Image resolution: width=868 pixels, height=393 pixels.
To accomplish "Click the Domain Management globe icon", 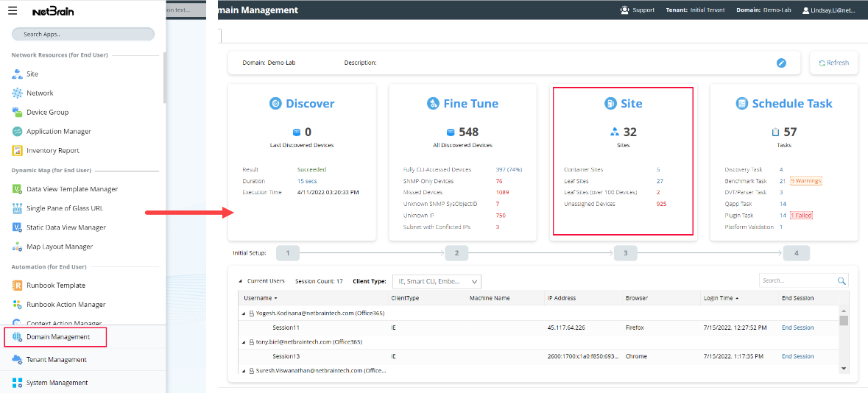I will (17, 337).
